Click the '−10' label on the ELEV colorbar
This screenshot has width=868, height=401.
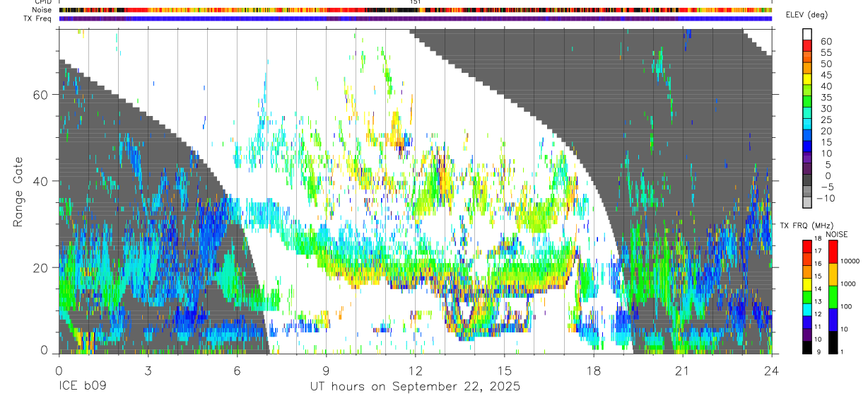pyautogui.click(x=827, y=199)
